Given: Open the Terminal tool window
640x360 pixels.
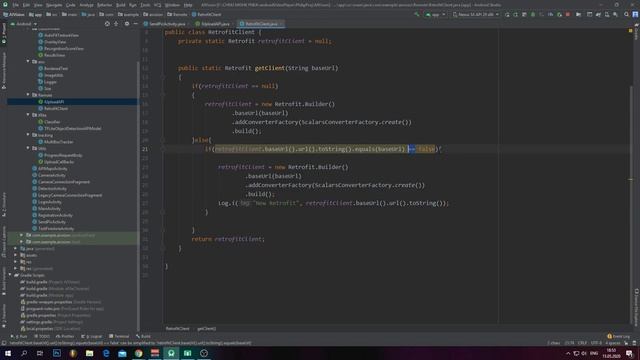Looking at the screenshot, I should click(119, 336).
